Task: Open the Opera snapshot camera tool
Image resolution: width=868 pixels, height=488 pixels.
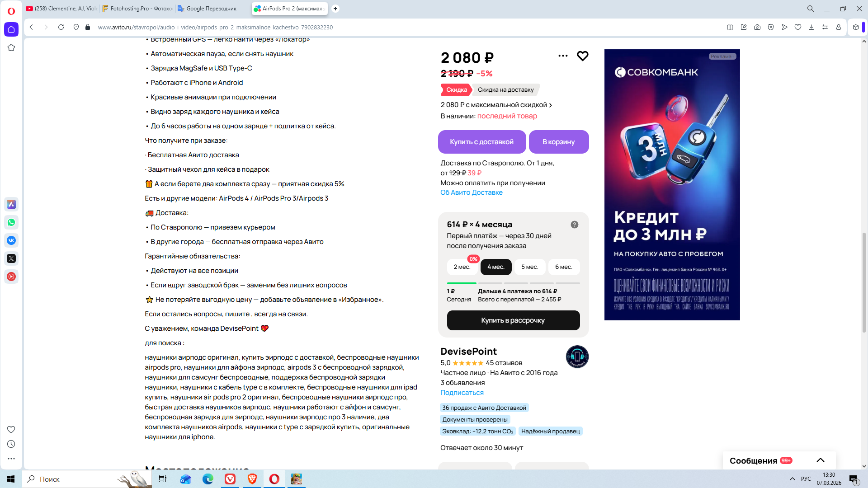Action: click(757, 27)
